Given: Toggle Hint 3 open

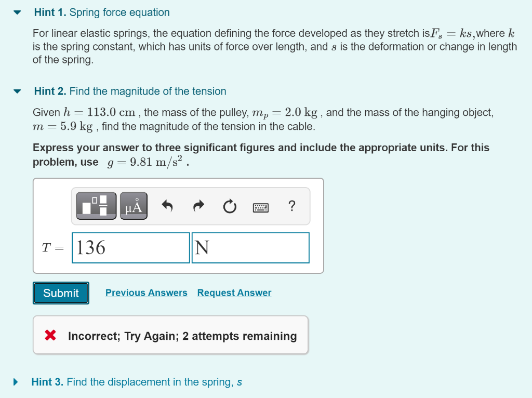Looking at the screenshot, I should 17,381.
